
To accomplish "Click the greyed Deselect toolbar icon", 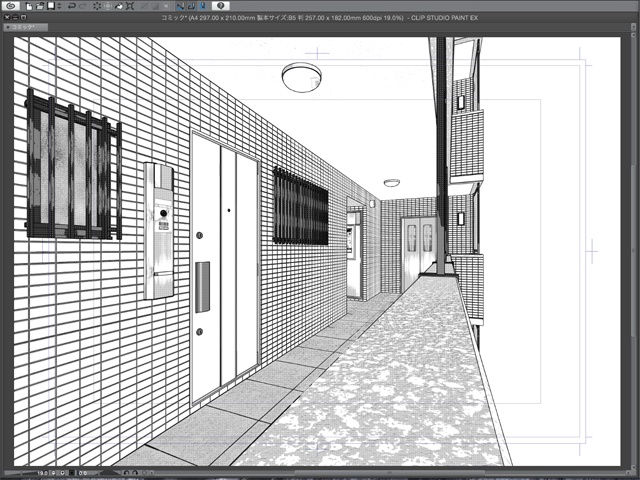I will pyautogui.click(x=144, y=6).
